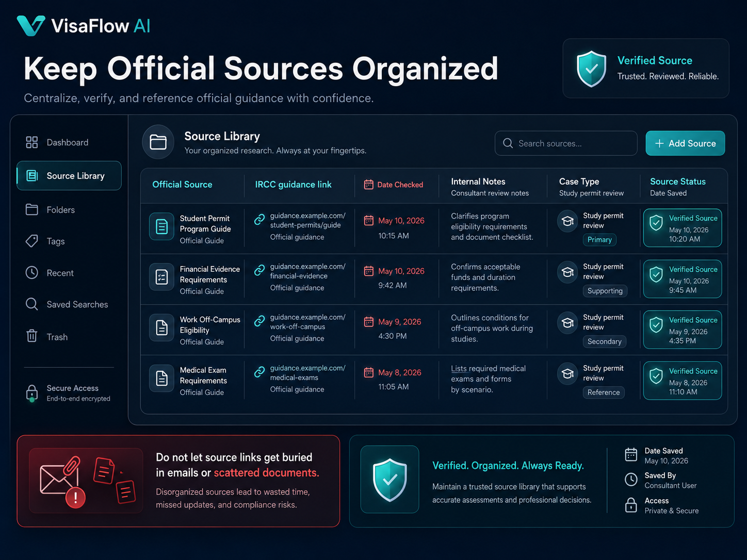The width and height of the screenshot is (747, 560).
Task: Click the Folders icon in sidebar
Action: pos(32,209)
